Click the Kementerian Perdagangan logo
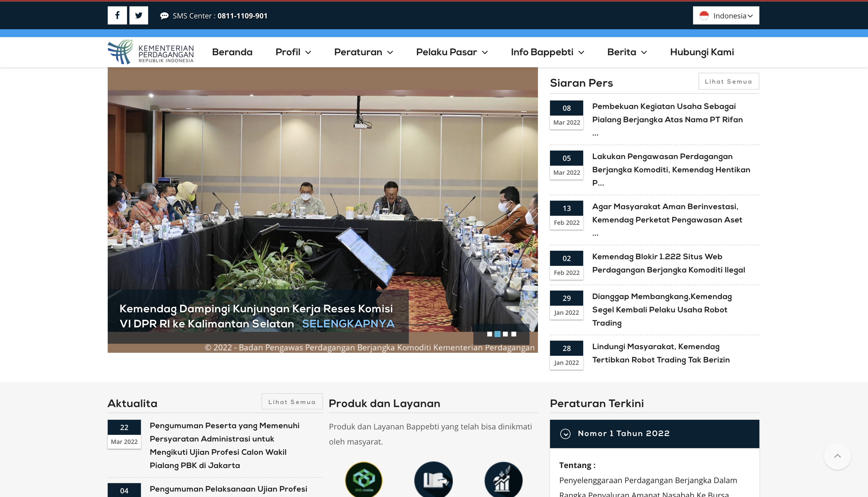This screenshot has height=497, width=868. point(151,52)
